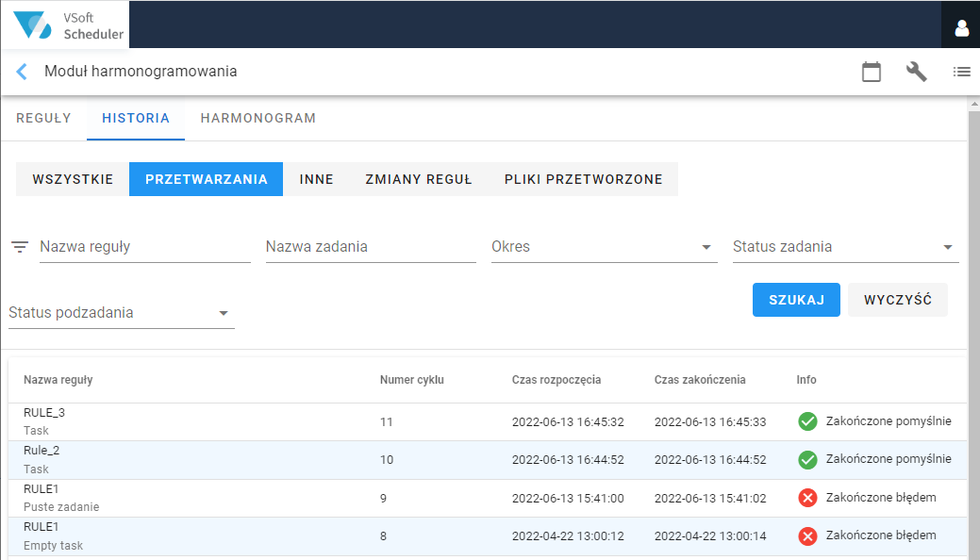Focus the Nazwa reguły input field
The width and height of the screenshot is (980, 560).
[x=145, y=247]
